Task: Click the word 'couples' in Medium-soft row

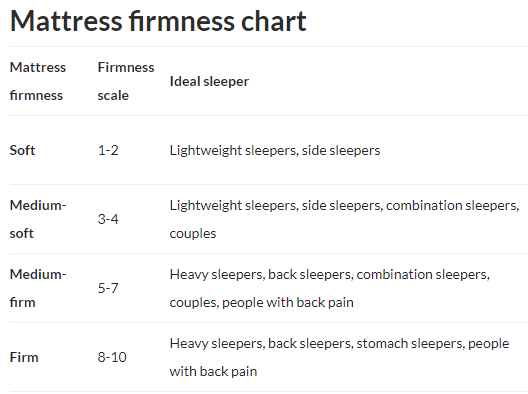Action: point(193,234)
